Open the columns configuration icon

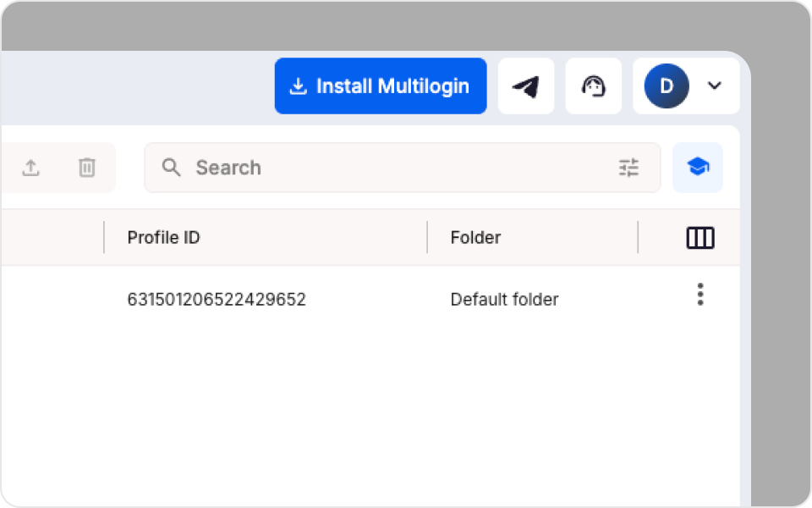pos(700,238)
